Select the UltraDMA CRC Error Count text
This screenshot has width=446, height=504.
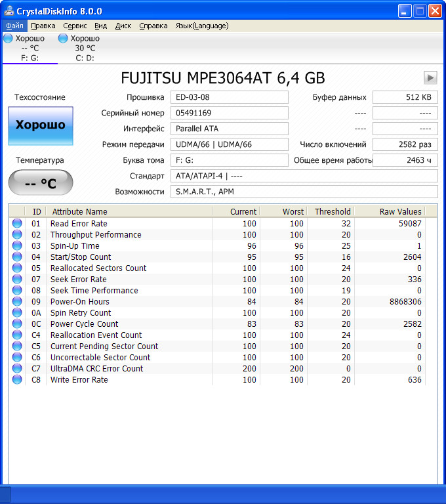pos(96,368)
